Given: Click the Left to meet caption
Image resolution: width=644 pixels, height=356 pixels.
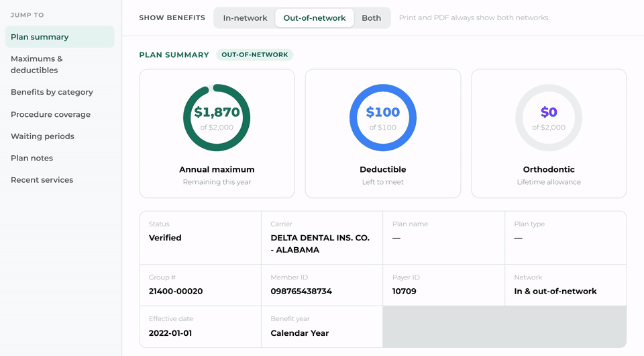Looking at the screenshot, I should 383,182.
